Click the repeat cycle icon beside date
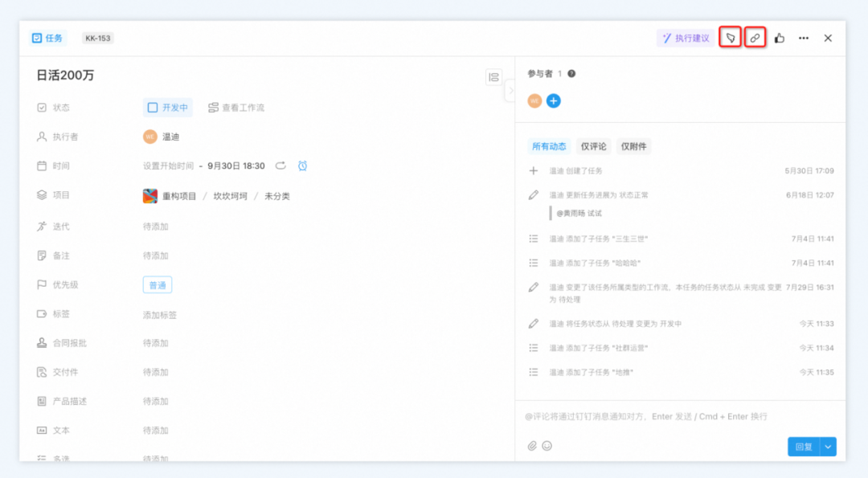The image size is (868, 478). [280, 165]
